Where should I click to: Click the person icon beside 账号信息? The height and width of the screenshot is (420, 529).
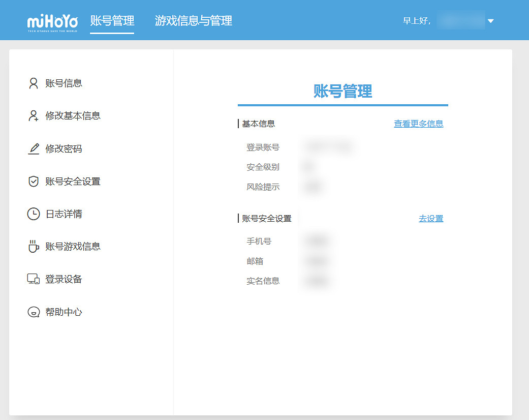point(34,83)
